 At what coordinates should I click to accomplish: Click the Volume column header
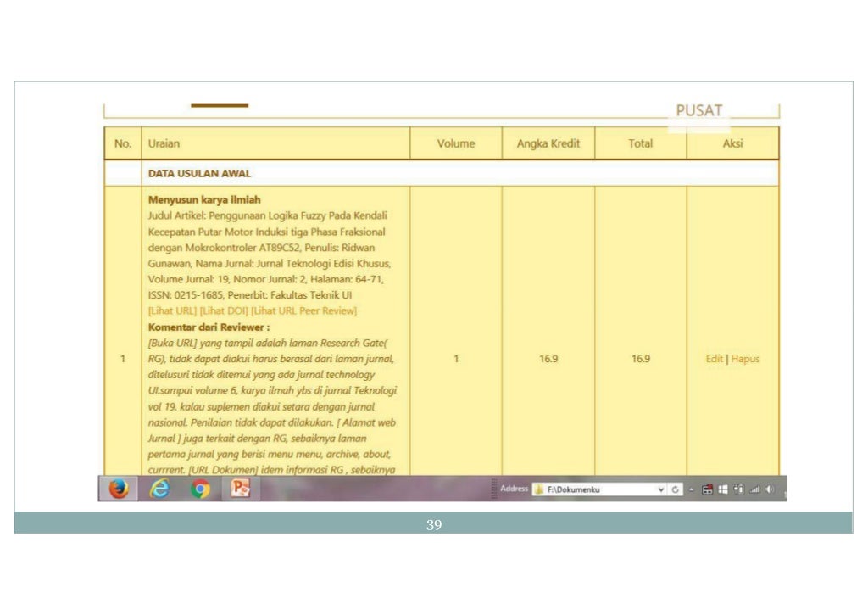(455, 143)
